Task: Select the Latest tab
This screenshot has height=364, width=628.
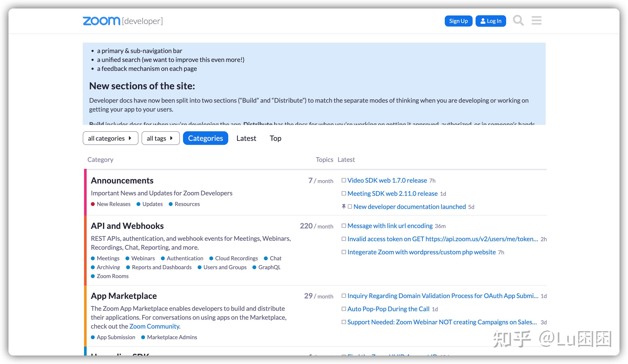Action: click(x=246, y=138)
